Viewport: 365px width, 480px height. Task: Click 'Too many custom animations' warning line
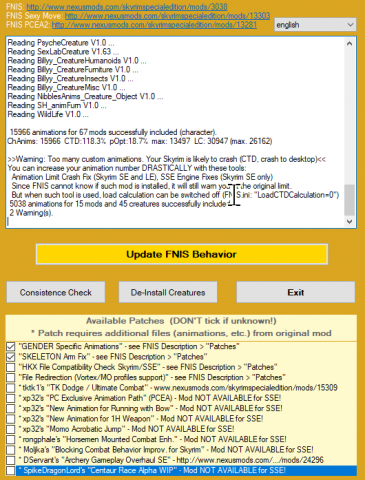(167, 159)
